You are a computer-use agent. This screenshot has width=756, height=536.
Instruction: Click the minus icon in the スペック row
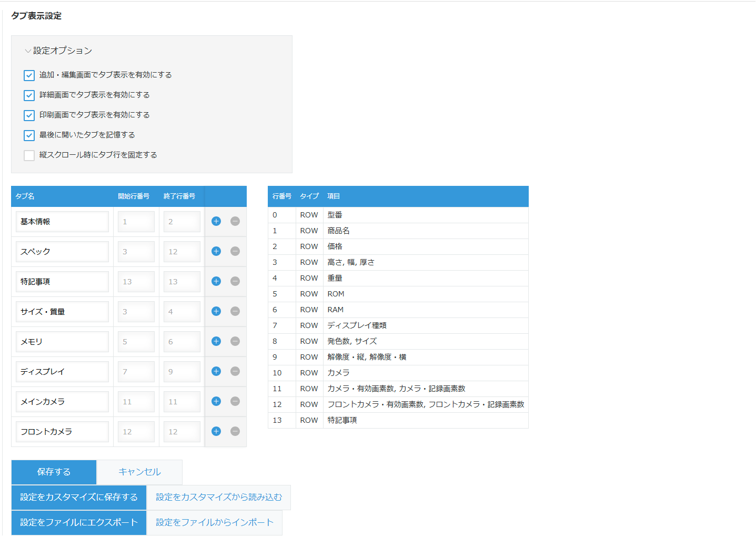(235, 251)
